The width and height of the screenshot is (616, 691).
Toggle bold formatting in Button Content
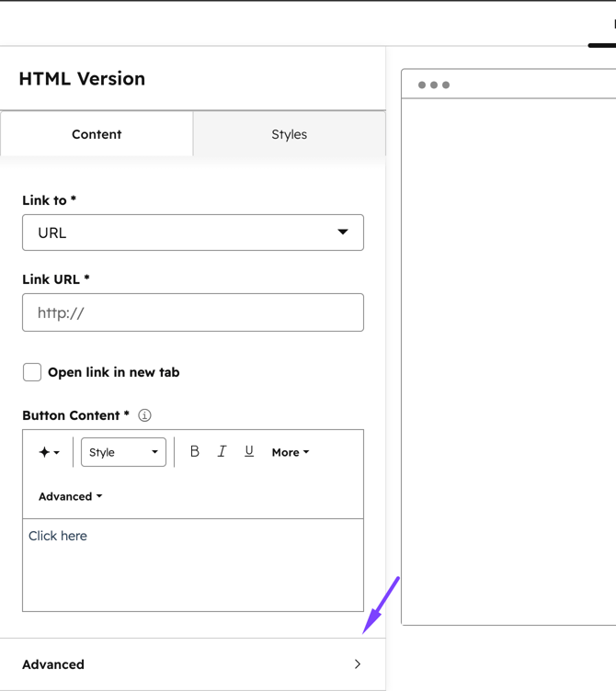click(x=195, y=451)
